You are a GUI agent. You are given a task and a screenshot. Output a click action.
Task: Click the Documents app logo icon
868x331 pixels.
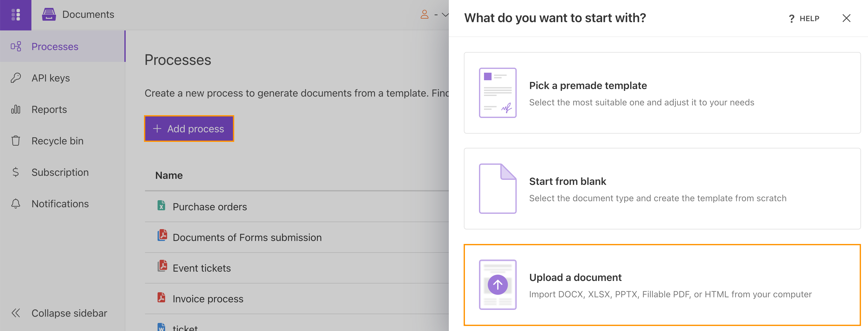[x=49, y=15]
